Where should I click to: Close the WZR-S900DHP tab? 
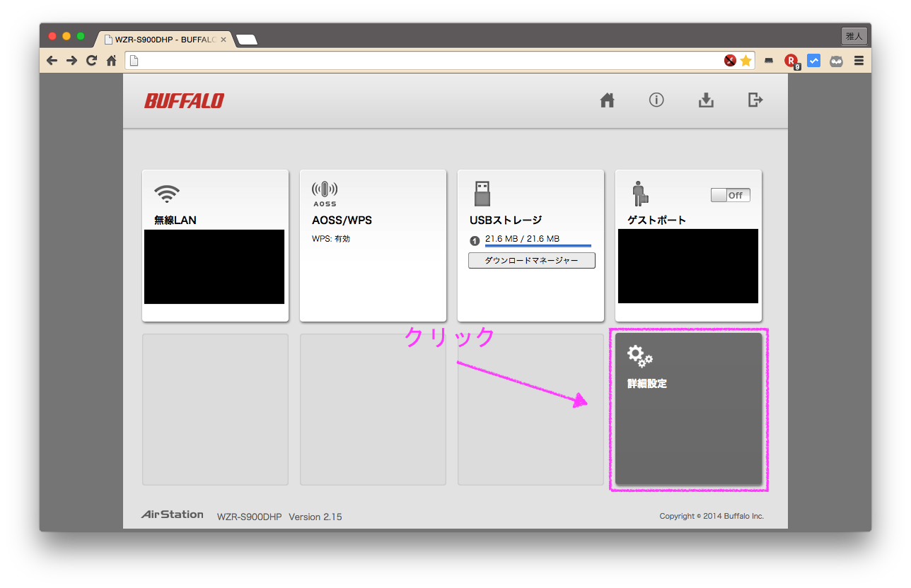(224, 40)
